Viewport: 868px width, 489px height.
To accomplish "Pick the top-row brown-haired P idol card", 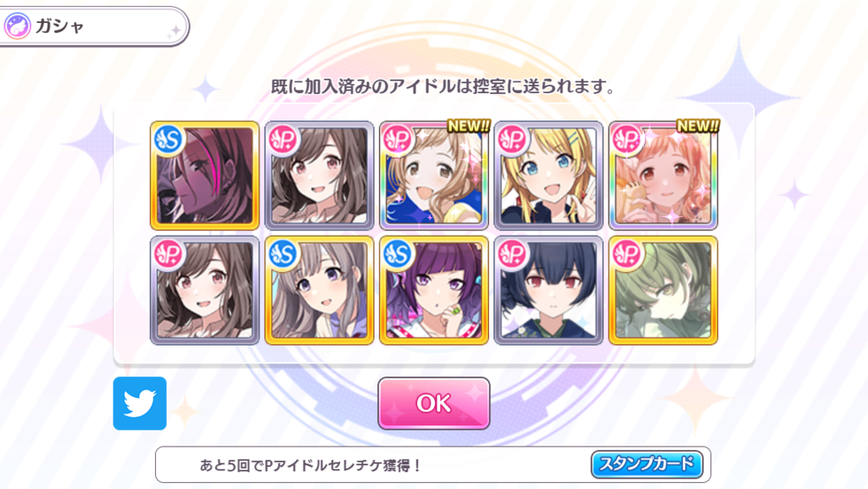I will coord(319,176).
